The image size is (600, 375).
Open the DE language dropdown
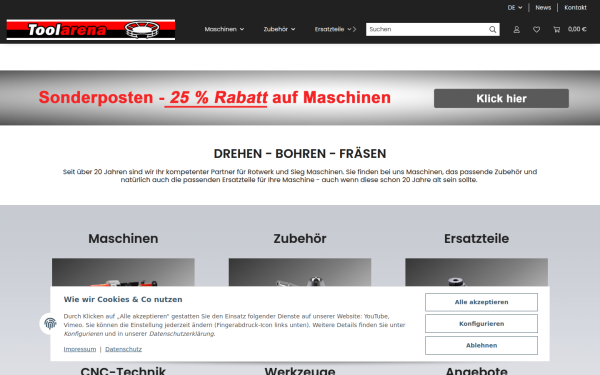(x=515, y=8)
